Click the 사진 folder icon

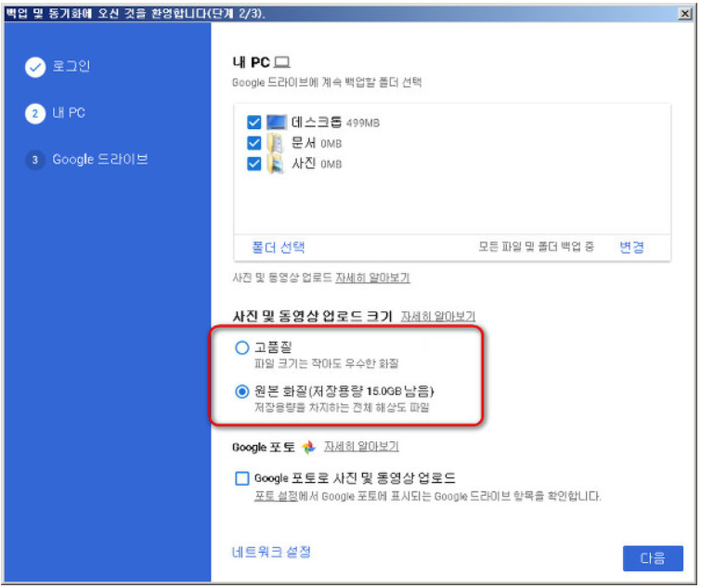276,163
